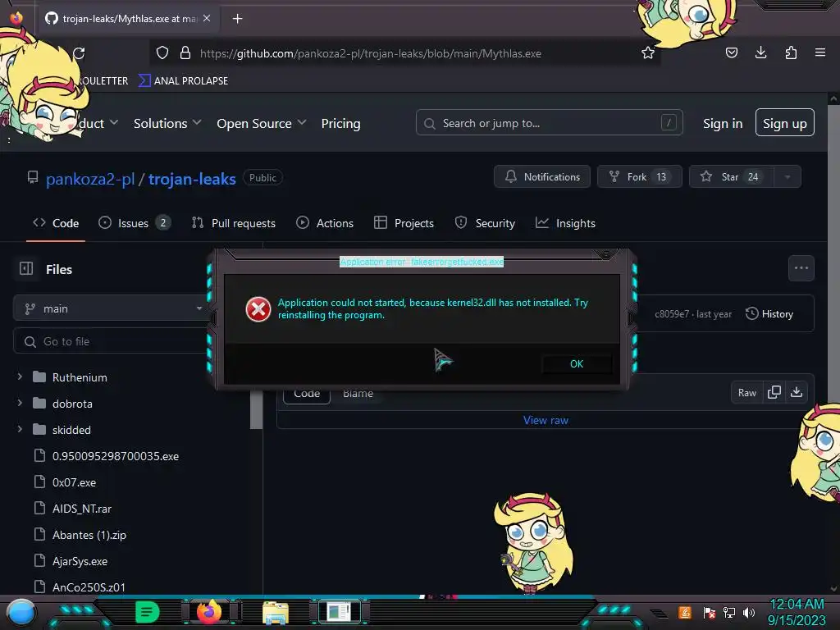The image size is (840, 630).
Task: Bookmark this page with the star icon
Action: click(x=648, y=53)
